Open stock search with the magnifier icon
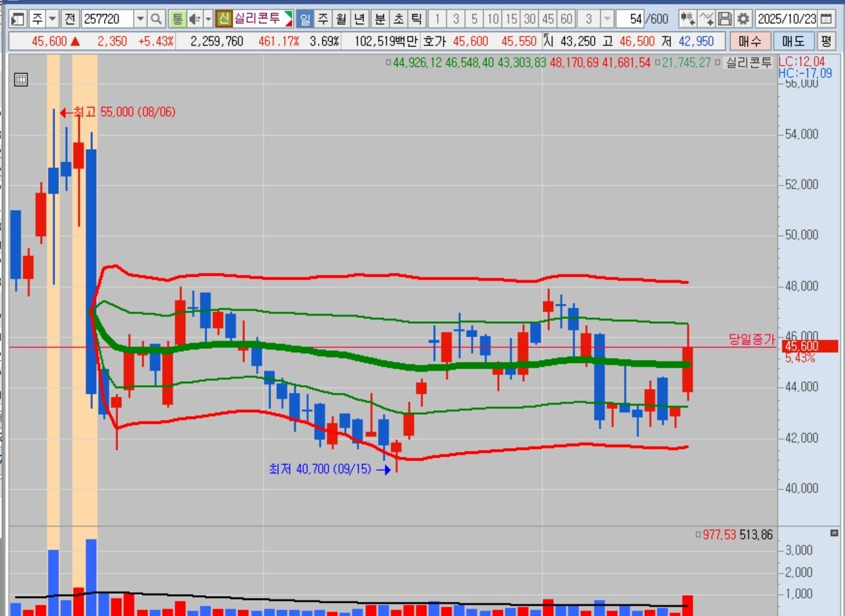The image size is (845, 616). pyautogui.click(x=156, y=19)
